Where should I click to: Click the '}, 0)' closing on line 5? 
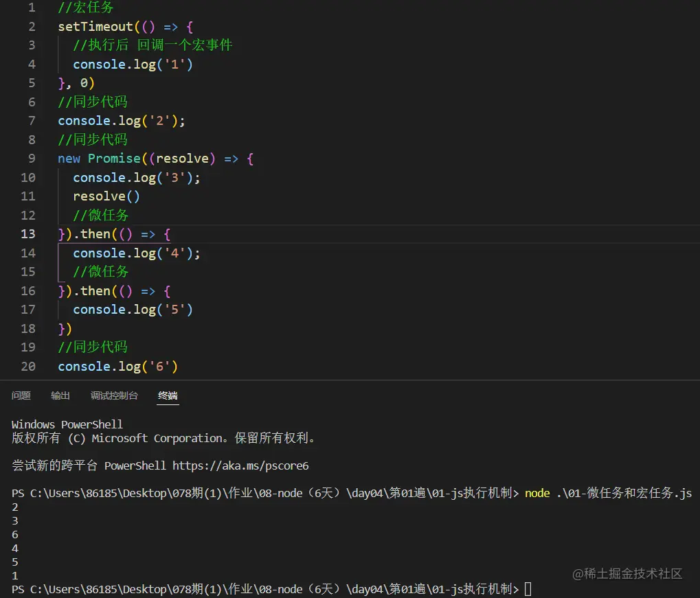click(x=76, y=83)
